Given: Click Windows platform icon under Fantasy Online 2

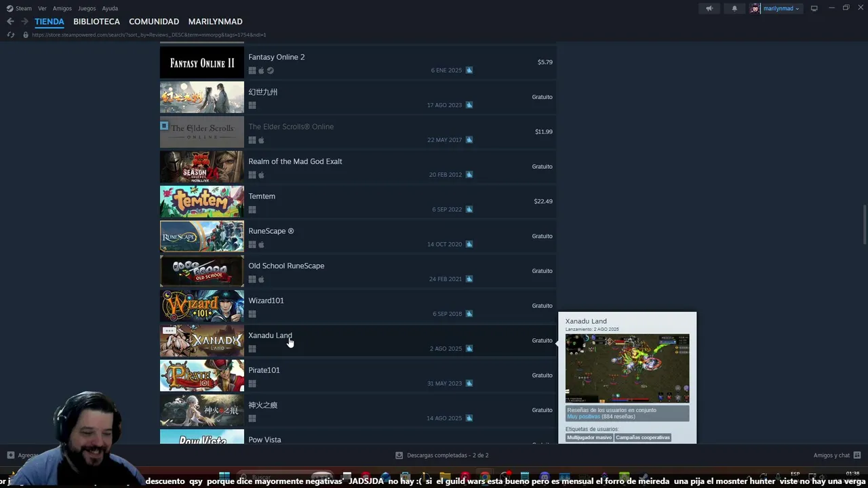Looking at the screenshot, I should click(x=252, y=70).
